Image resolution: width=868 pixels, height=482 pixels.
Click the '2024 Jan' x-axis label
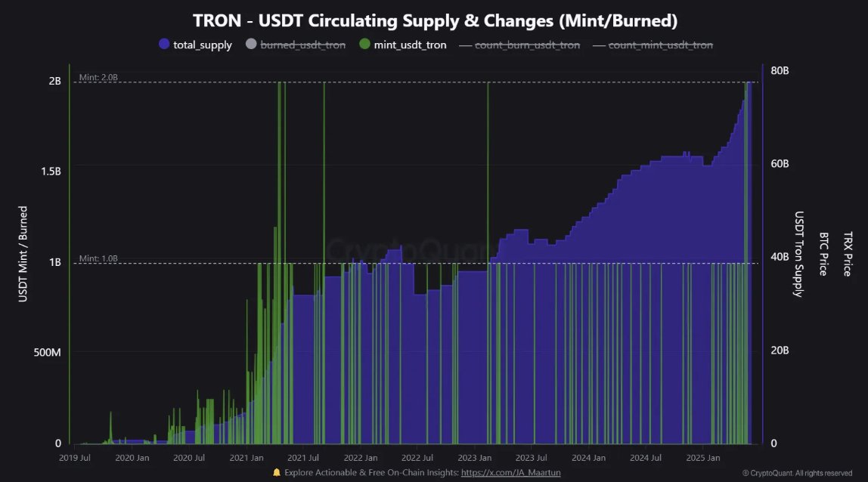point(588,458)
